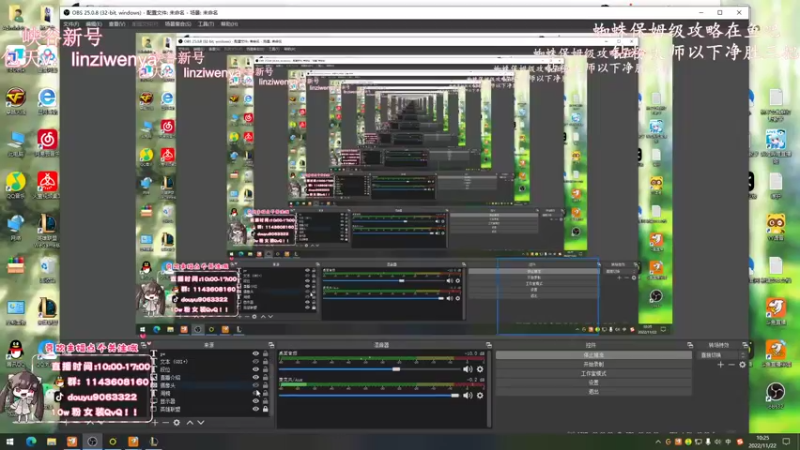This screenshot has width=800, height=450.
Task: Open CrossFire desktop shortcut
Action: (15, 99)
